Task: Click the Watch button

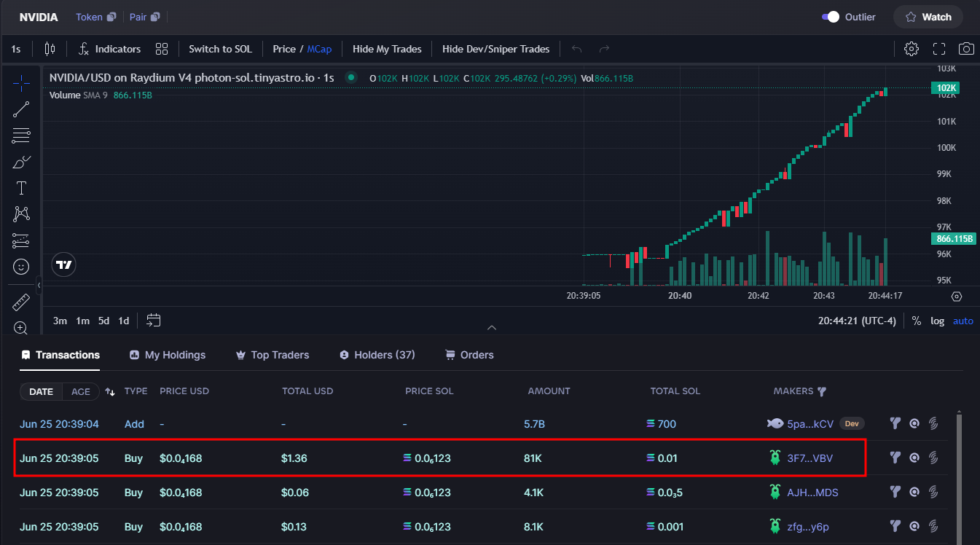Action: tap(928, 16)
